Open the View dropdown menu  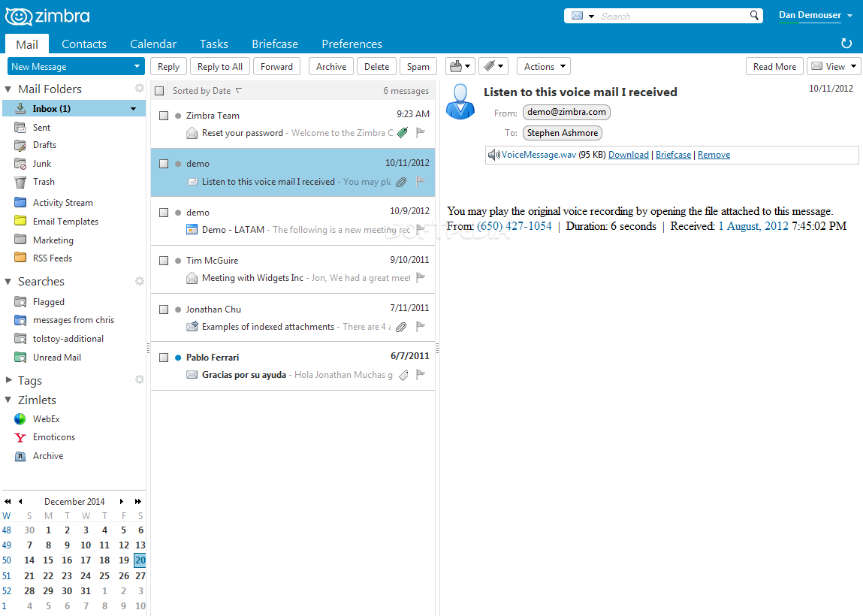pyautogui.click(x=834, y=67)
